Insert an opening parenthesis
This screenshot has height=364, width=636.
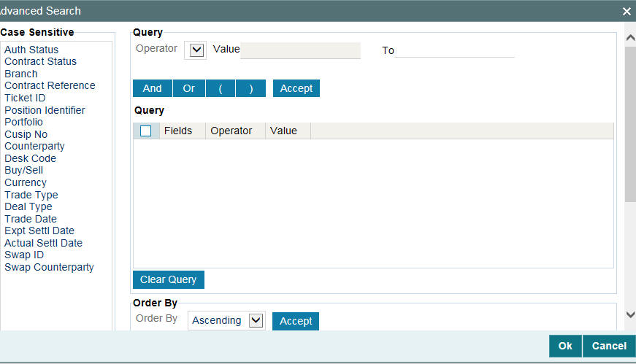pyautogui.click(x=221, y=88)
